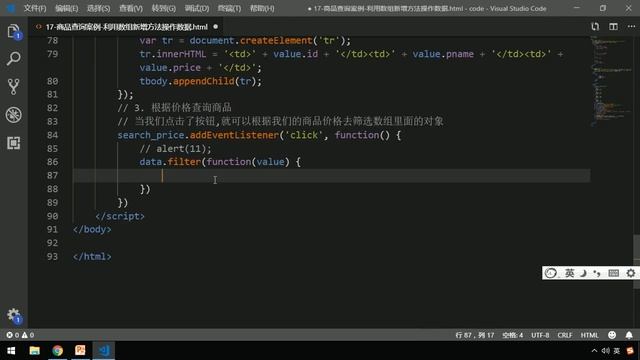Open the Extensions view in activity bar
Viewport: 640px width, 360px height.
[x=13, y=143]
